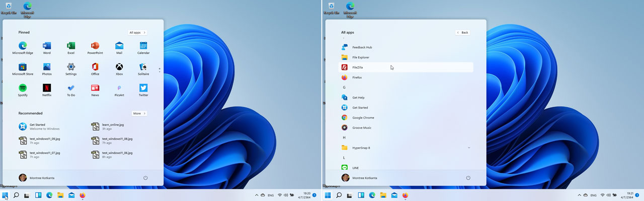
Task: Launch FileZilla from the All apps list
Action: [x=407, y=67]
